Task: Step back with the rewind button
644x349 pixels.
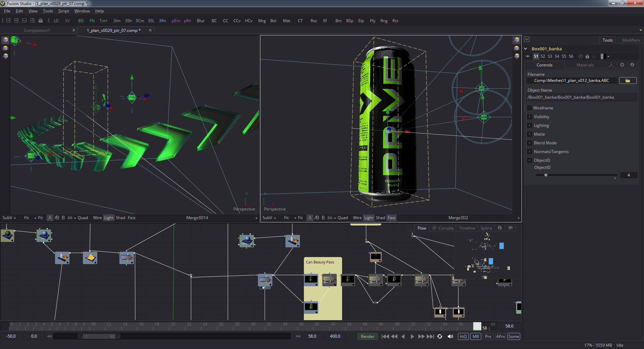Action: (394, 336)
